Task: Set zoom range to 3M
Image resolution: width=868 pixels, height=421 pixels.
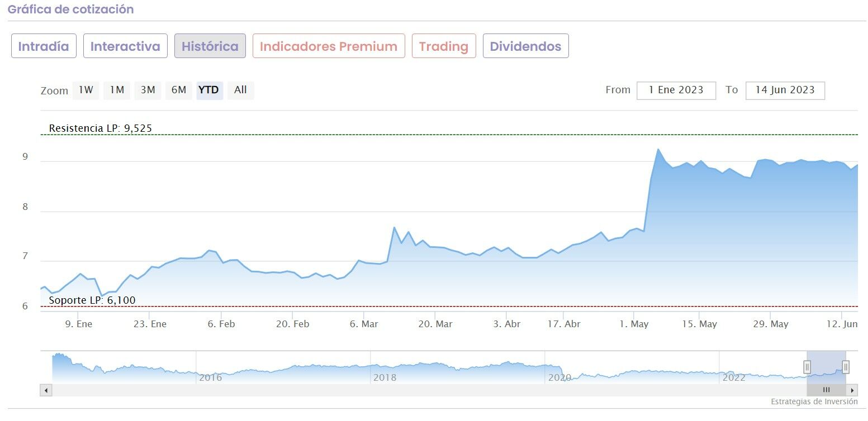Action: pos(148,90)
